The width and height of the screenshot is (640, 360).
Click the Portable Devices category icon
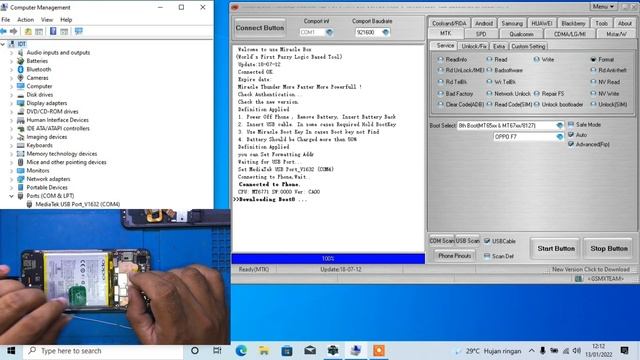20,187
